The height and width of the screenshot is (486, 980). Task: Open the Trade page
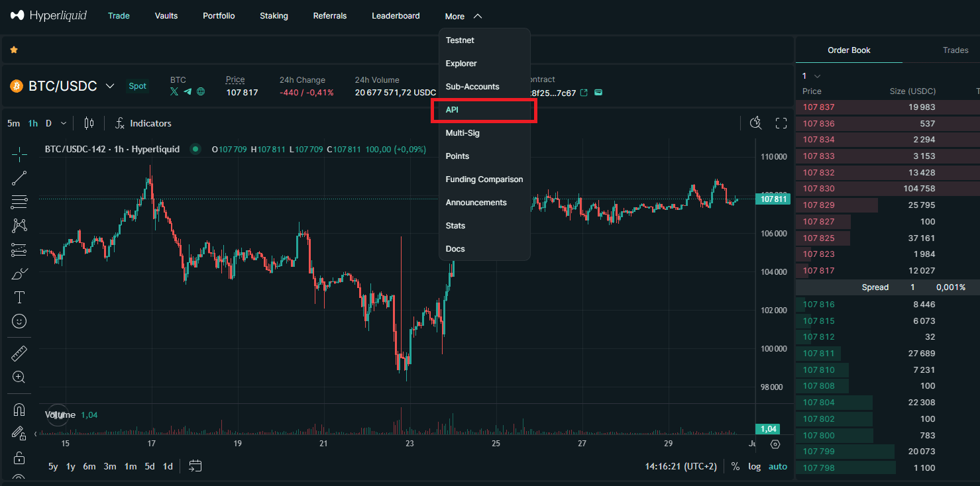[x=119, y=16]
